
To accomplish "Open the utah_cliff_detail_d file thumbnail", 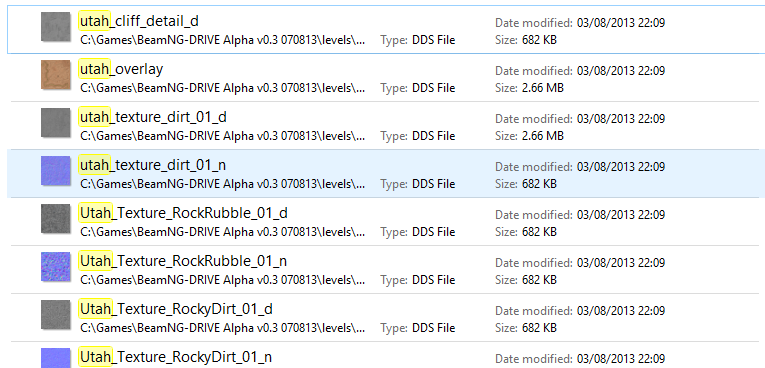I will click(56, 27).
